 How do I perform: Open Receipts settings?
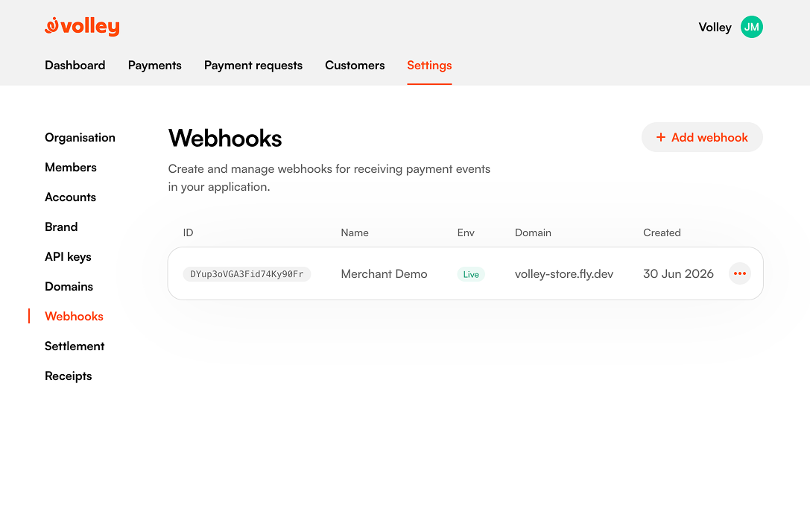pyautogui.click(x=69, y=376)
